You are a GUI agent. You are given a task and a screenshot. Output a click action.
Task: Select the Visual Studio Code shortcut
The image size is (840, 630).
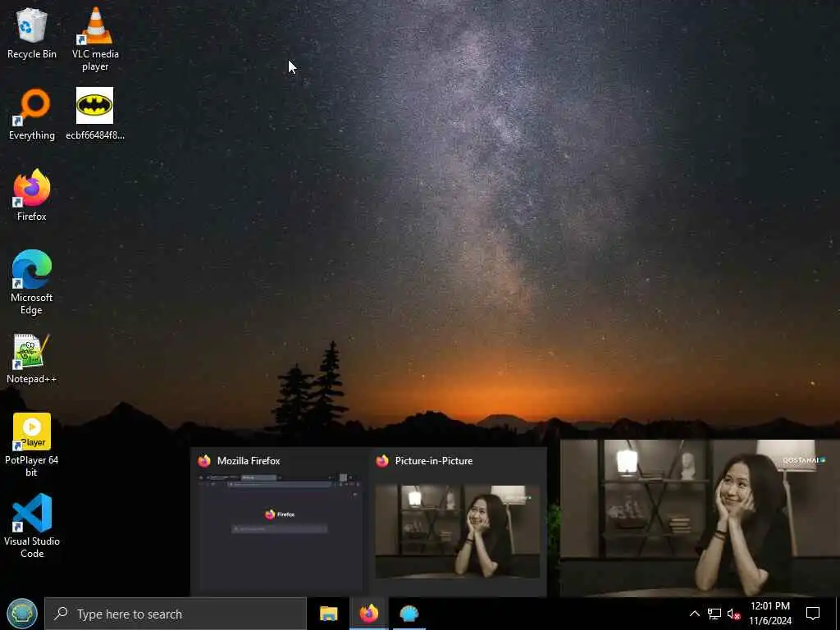click(x=32, y=526)
